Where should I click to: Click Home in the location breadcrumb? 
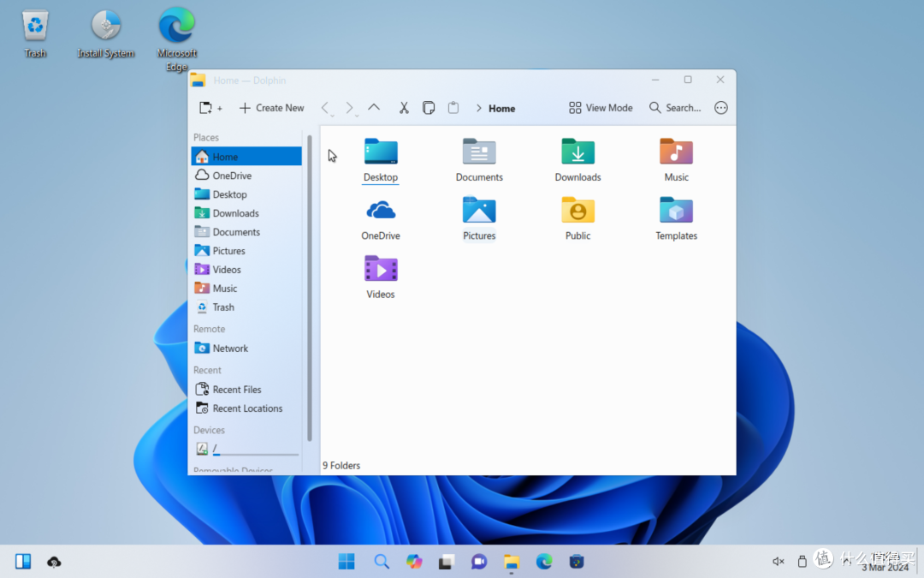pos(504,109)
